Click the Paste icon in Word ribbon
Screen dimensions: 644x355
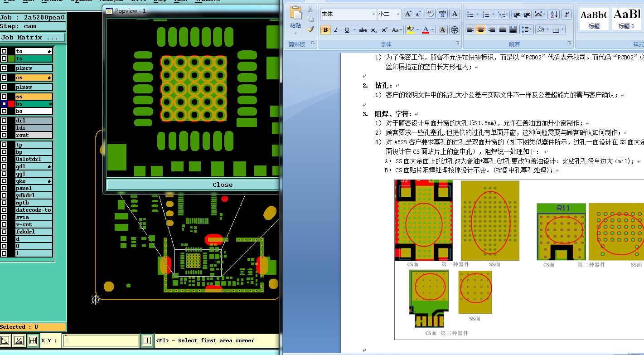(x=295, y=13)
